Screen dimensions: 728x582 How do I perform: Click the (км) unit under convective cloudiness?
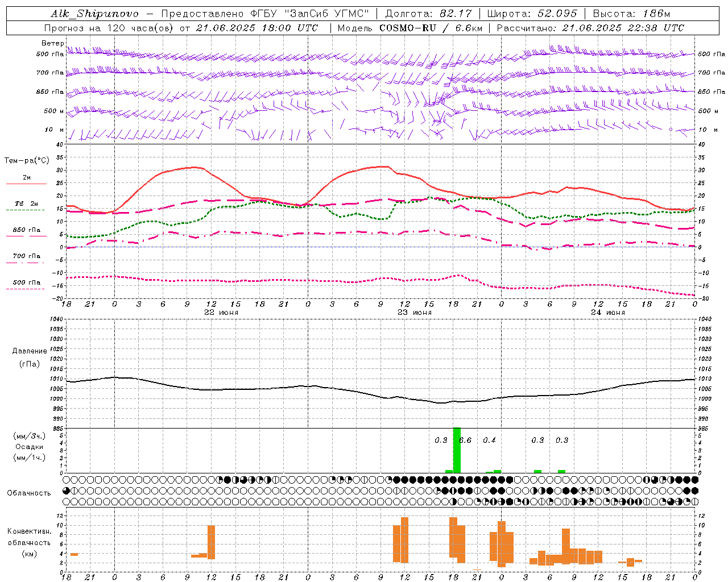29,554
